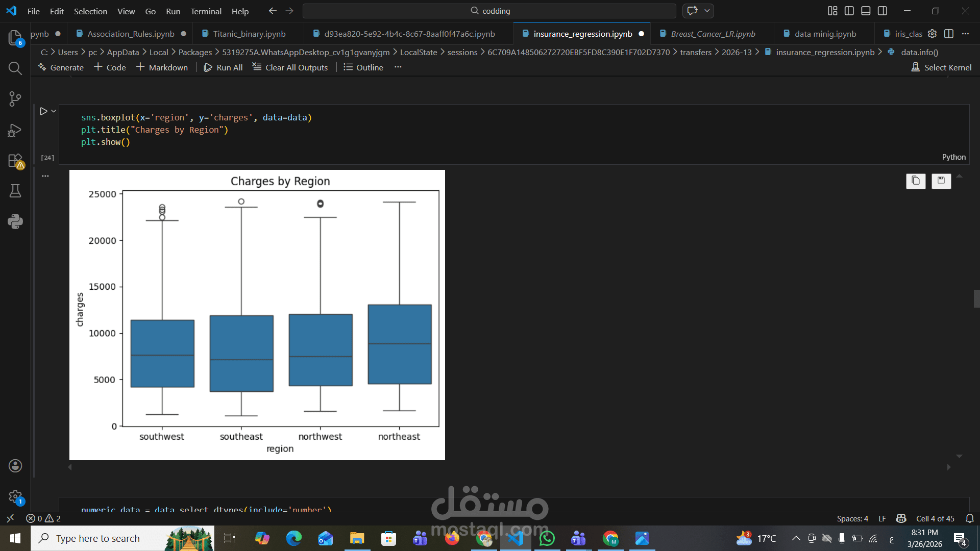Image resolution: width=980 pixels, height=551 pixels.
Task: Open the Explorer view in activity bar
Action: click(15, 37)
